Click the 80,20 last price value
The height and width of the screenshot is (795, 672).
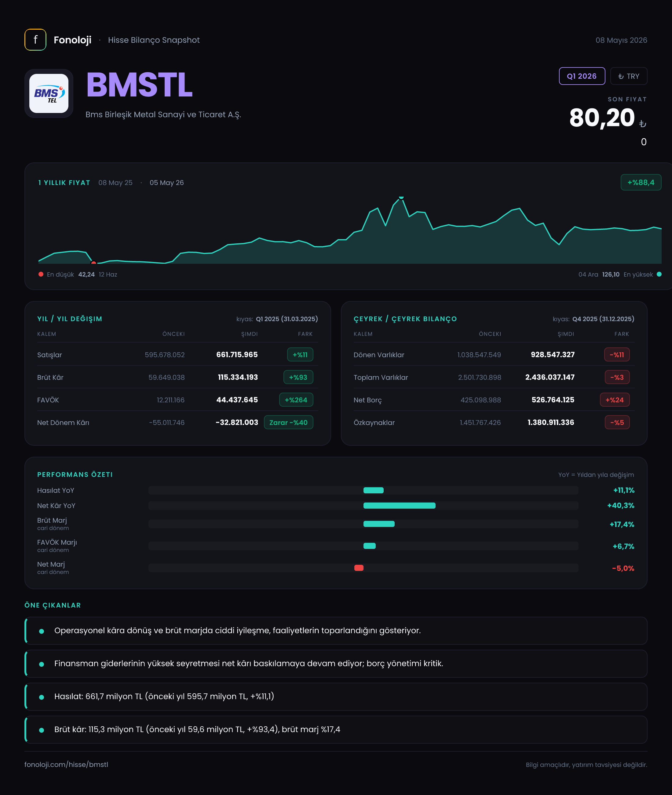602,118
